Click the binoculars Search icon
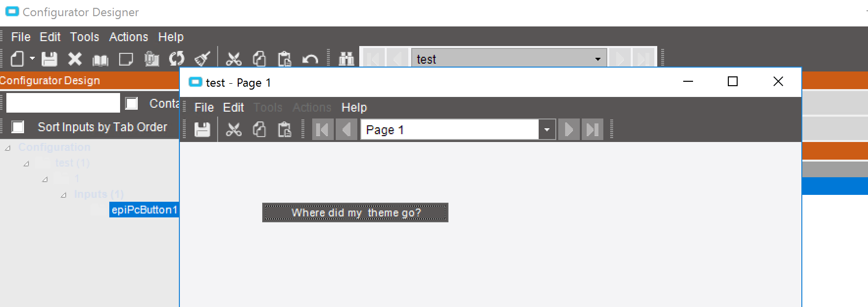The width and height of the screenshot is (868, 307). [347, 59]
